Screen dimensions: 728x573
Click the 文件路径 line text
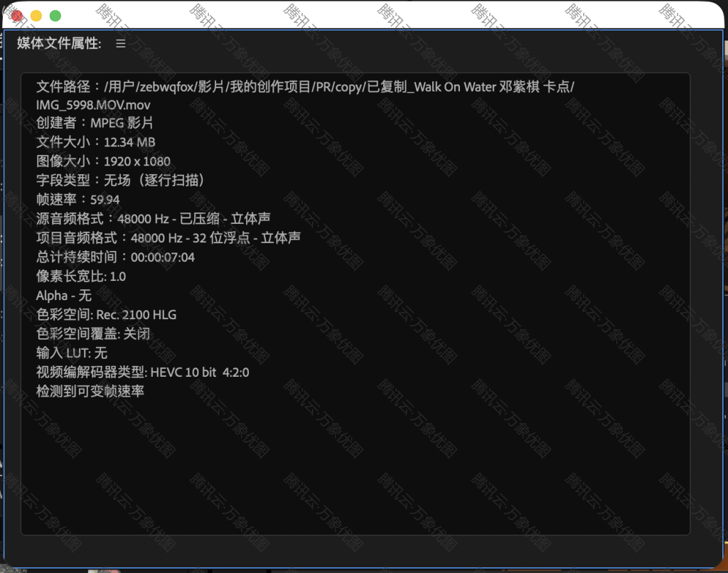click(306, 87)
